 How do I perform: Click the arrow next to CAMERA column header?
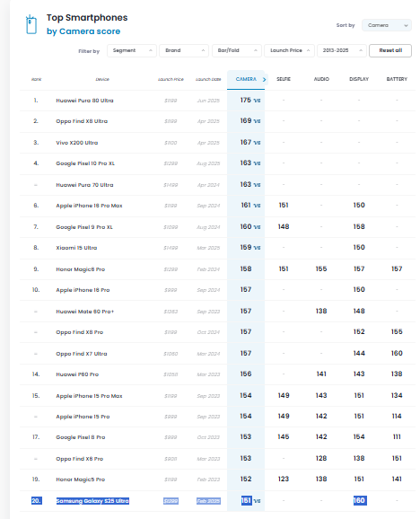(264, 79)
